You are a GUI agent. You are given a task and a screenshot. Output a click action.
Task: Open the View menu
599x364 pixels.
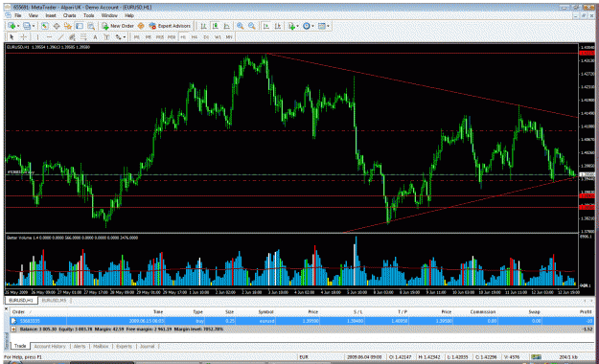[34, 15]
